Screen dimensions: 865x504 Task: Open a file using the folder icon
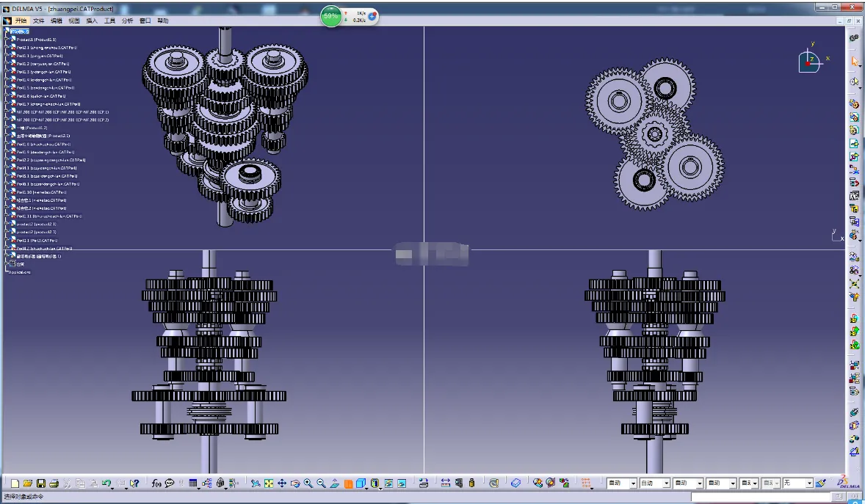tap(28, 483)
